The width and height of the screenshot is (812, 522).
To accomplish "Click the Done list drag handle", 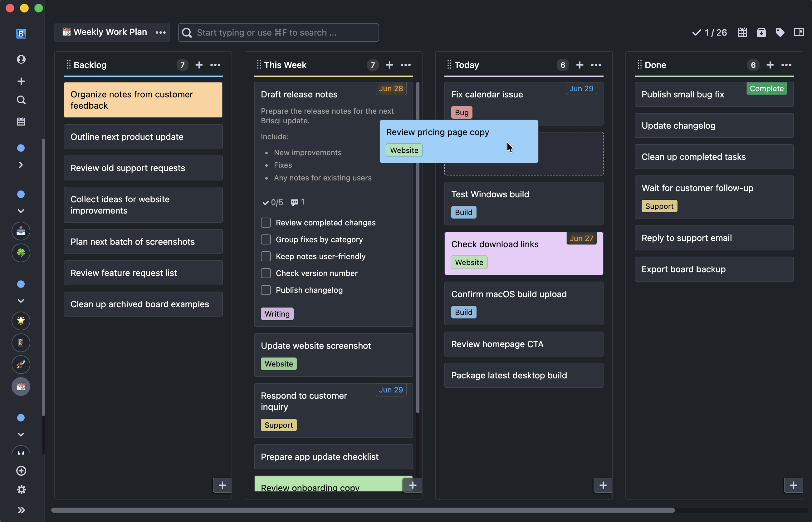I will pyautogui.click(x=639, y=65).
